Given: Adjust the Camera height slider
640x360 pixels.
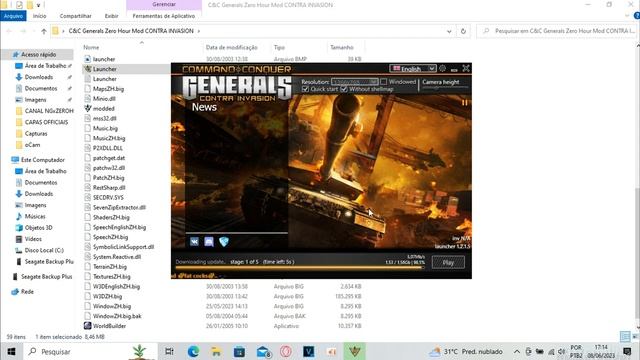Looking at the screenshot, I should pos(445,88).
